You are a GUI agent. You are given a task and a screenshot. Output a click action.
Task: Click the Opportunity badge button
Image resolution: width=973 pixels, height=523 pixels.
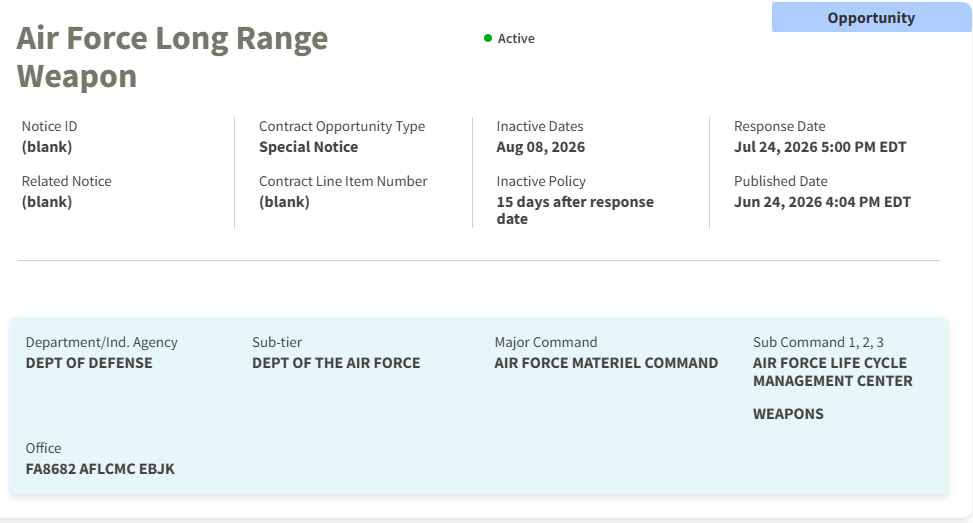pyautogui.click(x=871, y=17)
